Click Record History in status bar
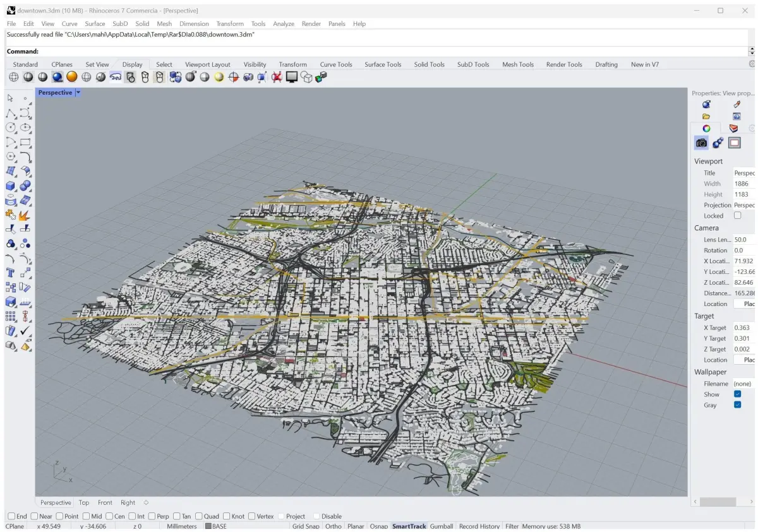This screenshot has width=758, height=532. [479, 526]
